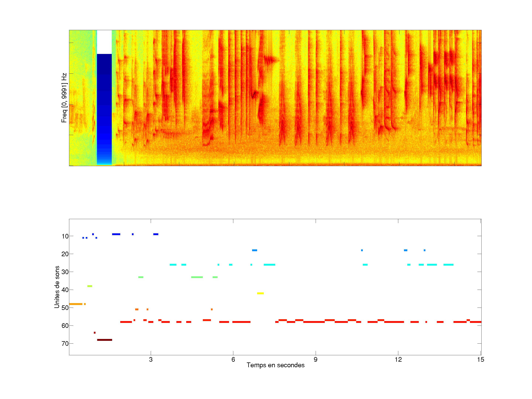
Task: Select the long orange bar at unit 48
Action: pos(76,304)
